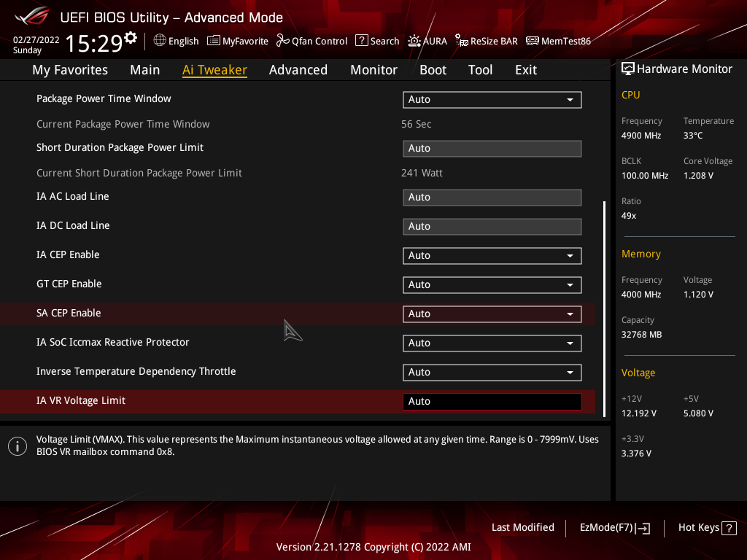Click the 02/27/2022 date display
747x560 pixels.
coord(36,40)
